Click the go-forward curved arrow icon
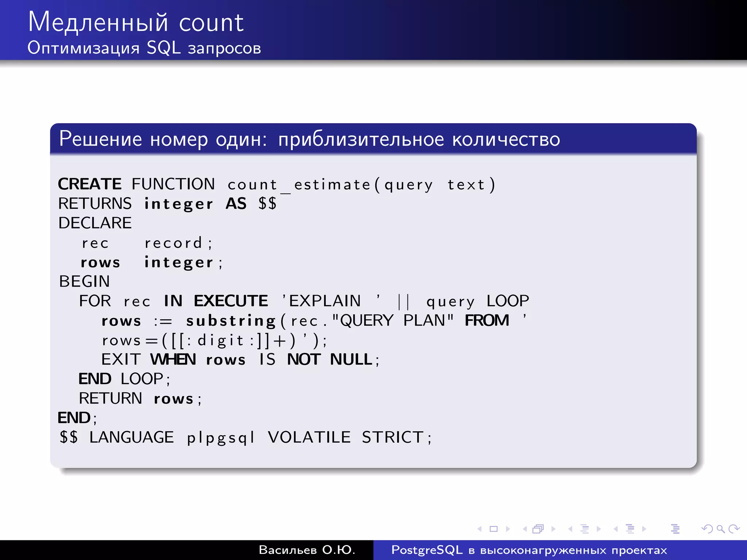Screen dimensions: 747x560 734,529
